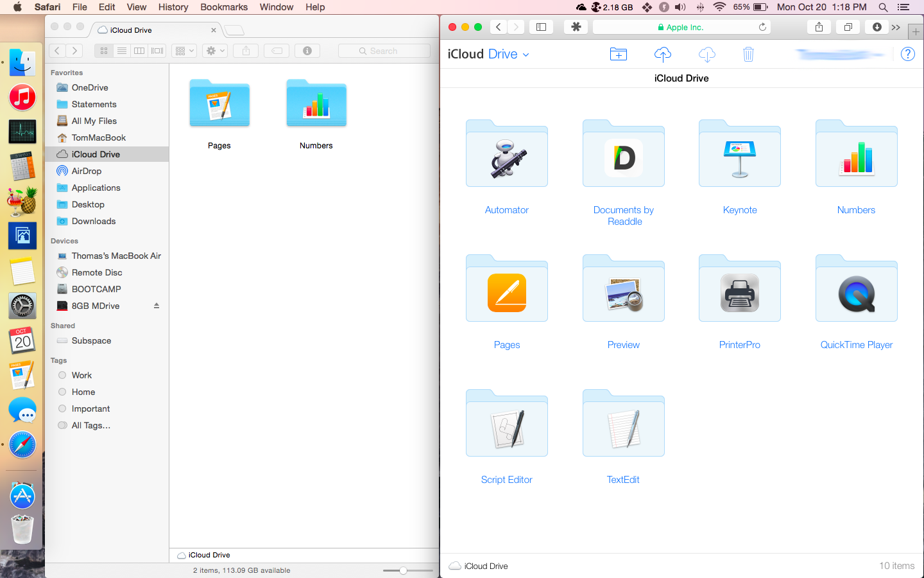Open new Safari tab plus button
The width and height of the screenshot is (924, 578).
click(x=916, y=31)
